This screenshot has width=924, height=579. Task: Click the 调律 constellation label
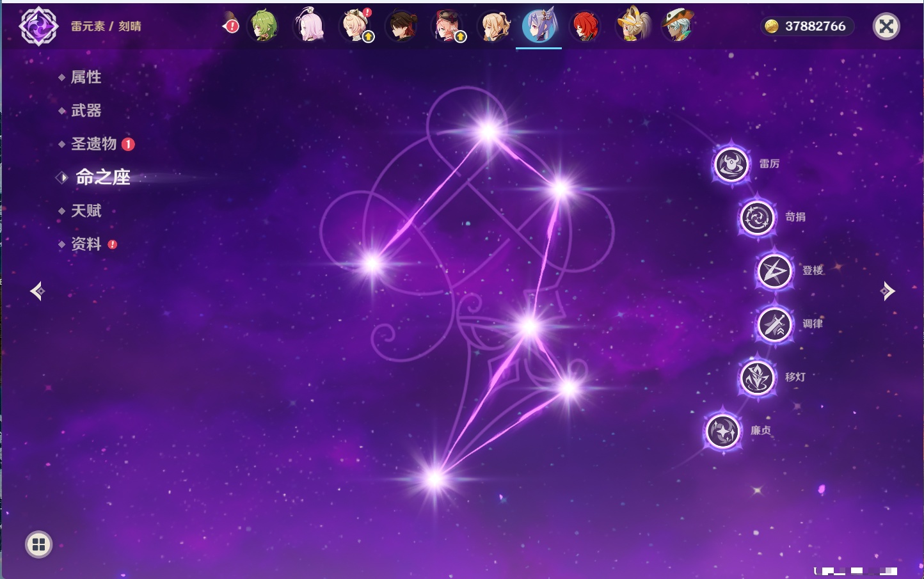point(813,324)
